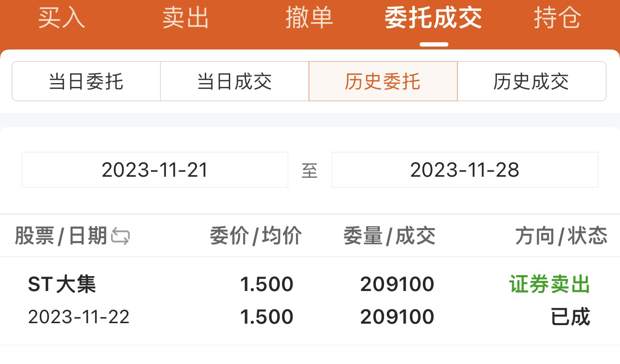Select the 历史委托 segment
Screen dimensions: 620x364
pyautogui.click(x=383, y=81)
